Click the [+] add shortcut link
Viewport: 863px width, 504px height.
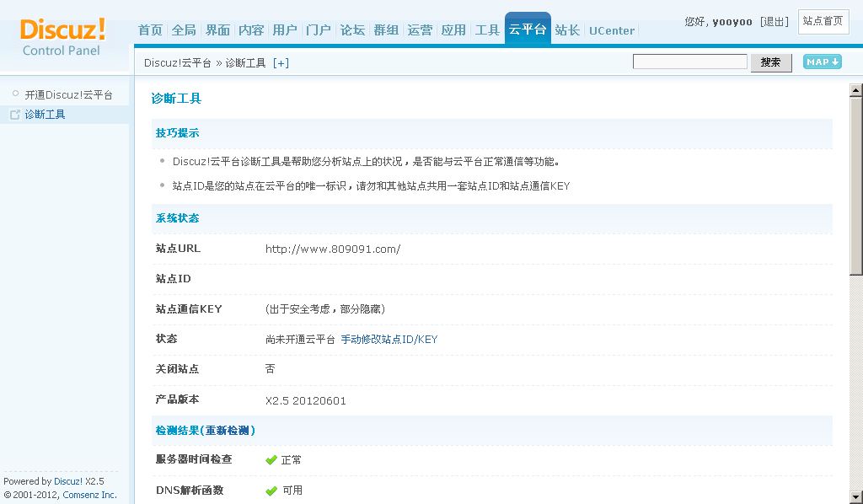281,63
